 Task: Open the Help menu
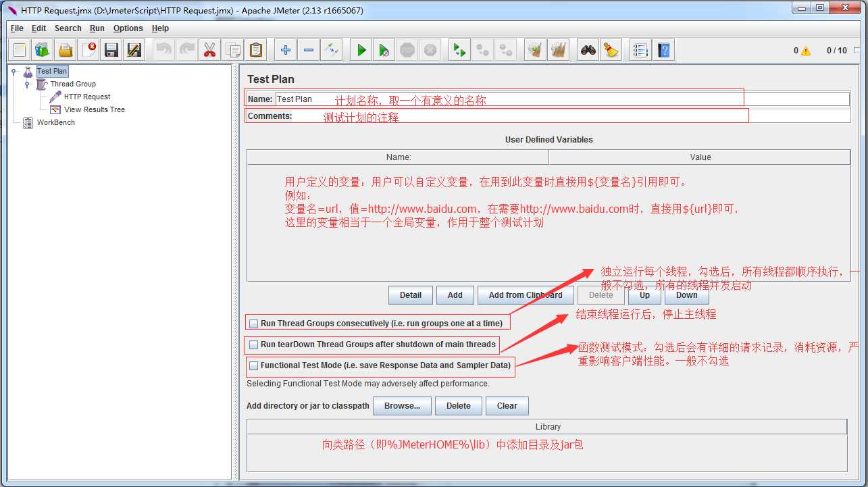160,28
